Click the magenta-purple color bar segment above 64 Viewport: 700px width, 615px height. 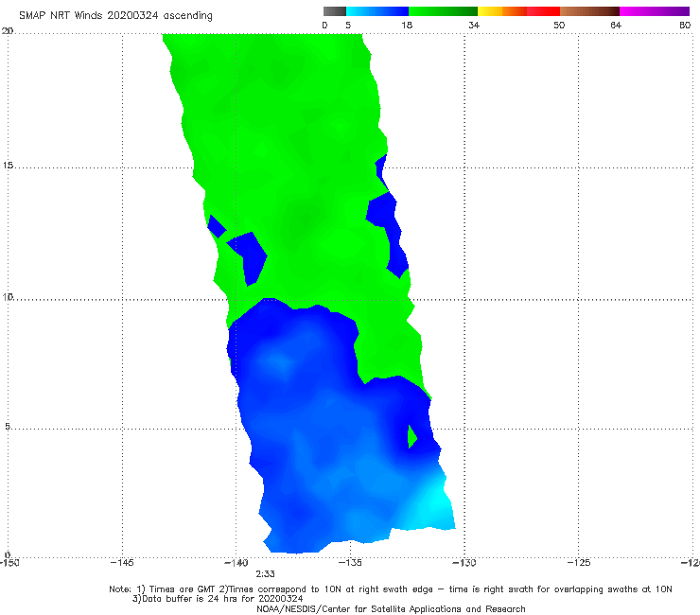pos(655,11)
